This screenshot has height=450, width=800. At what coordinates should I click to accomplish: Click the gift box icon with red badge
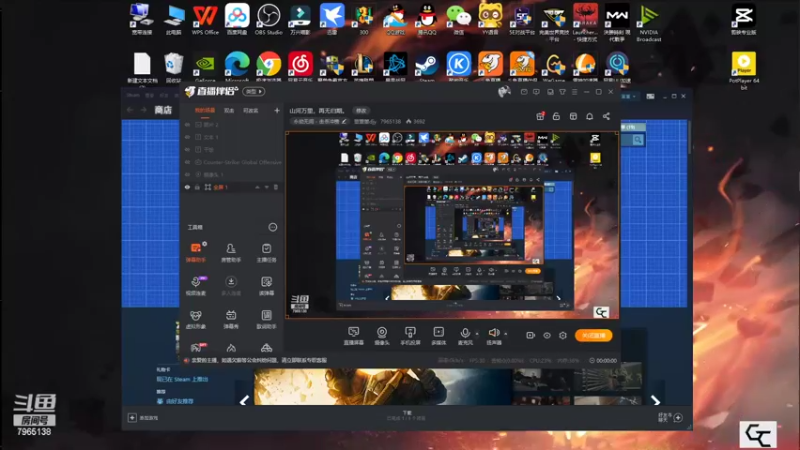point(540,116)
